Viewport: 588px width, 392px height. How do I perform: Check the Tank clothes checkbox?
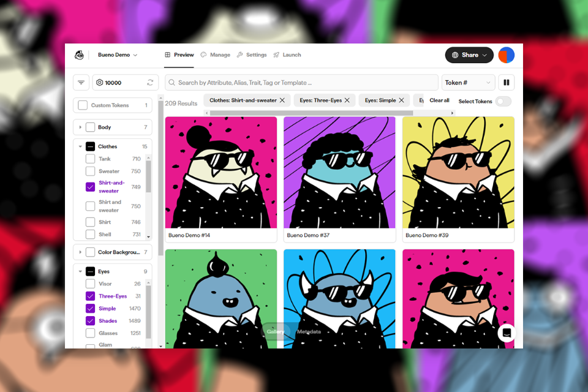[91, 159]
